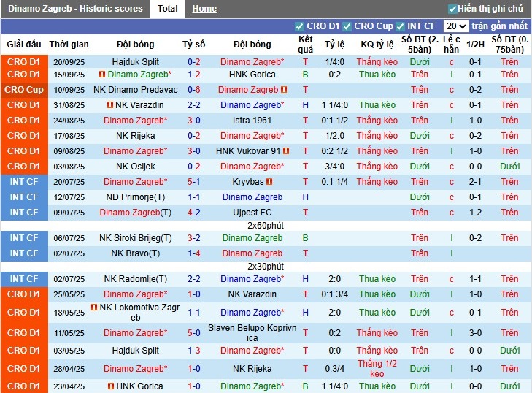Open the recent matches count dropdown
532x393 pixels.
[455, 26]
